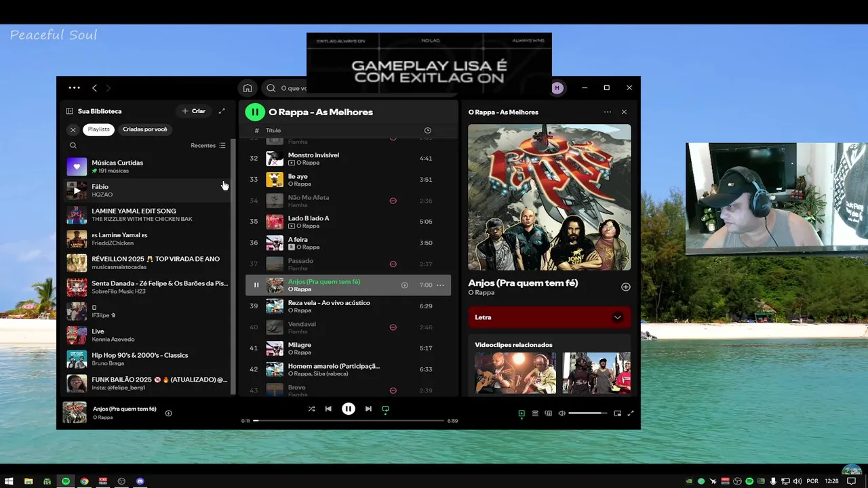This screenshot has width=868, height=488.
Task: Add Anjos to library from side panel
Action: (625, 287)
